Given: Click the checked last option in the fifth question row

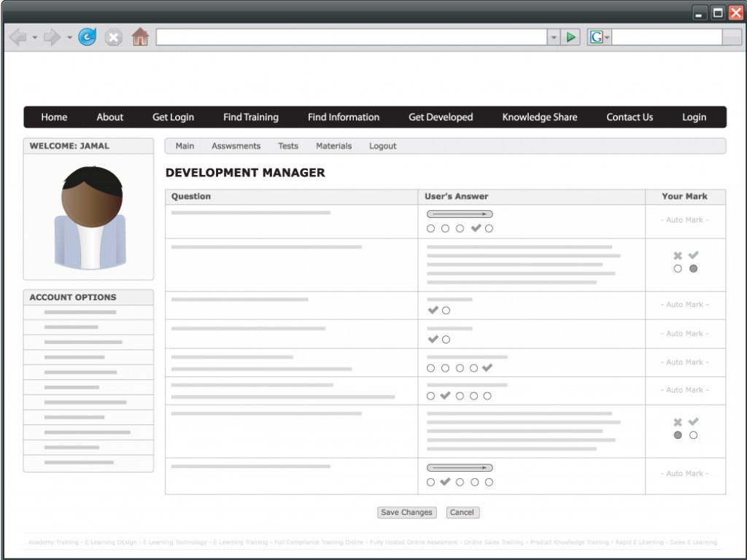Looking at the screenshot, I should [487, 367].
